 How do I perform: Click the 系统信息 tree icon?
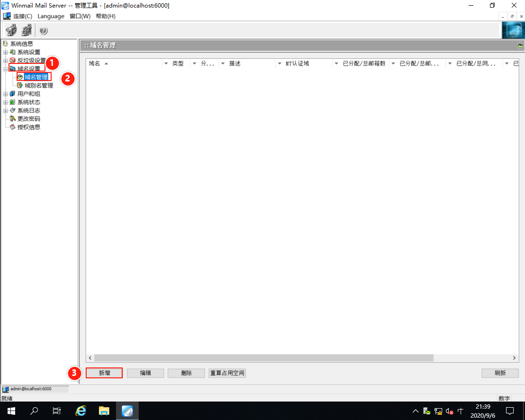pos(5,44)
